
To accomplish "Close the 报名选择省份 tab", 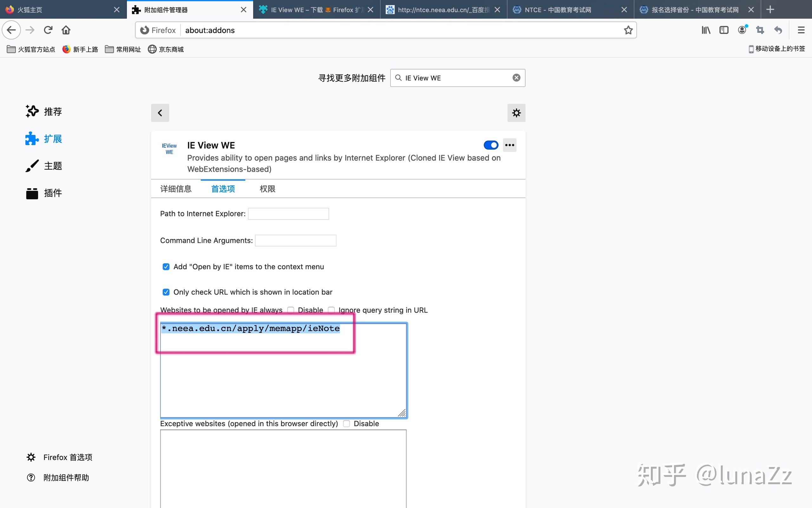I will 751,10.
